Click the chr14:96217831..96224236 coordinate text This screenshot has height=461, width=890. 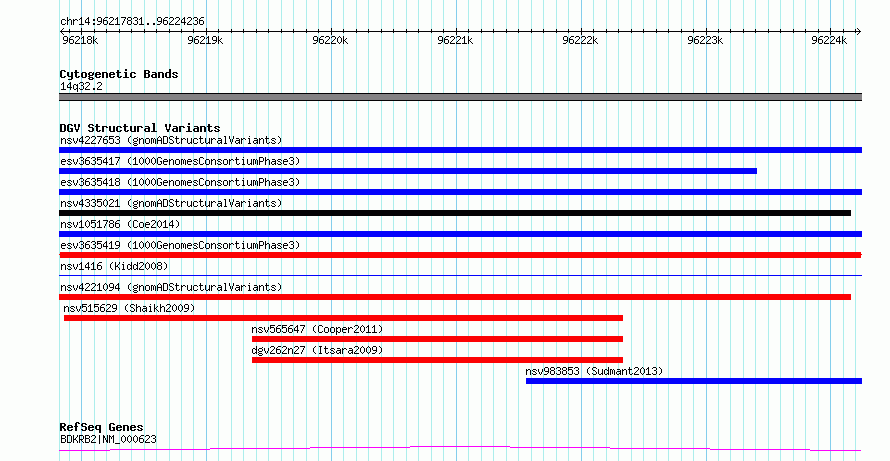[133, 22]
